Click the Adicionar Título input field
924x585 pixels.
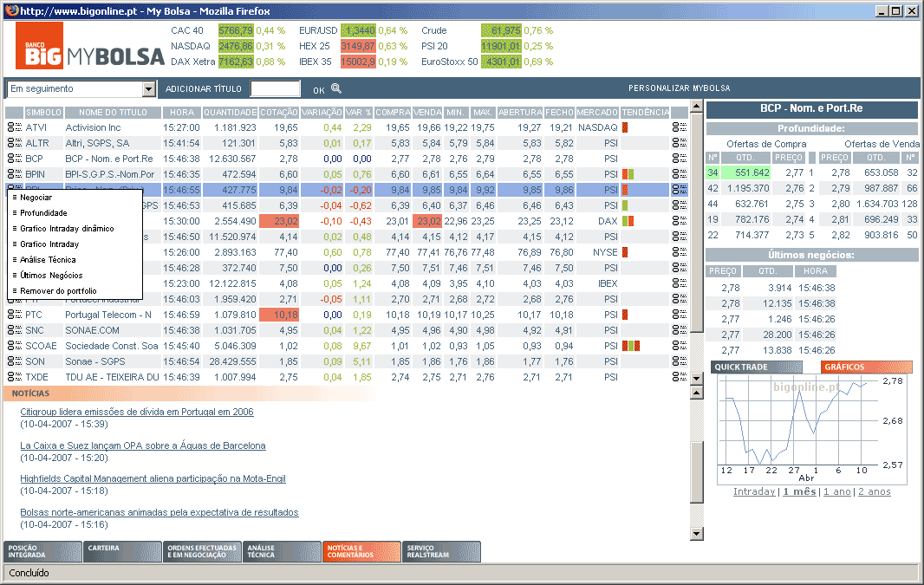275,89
